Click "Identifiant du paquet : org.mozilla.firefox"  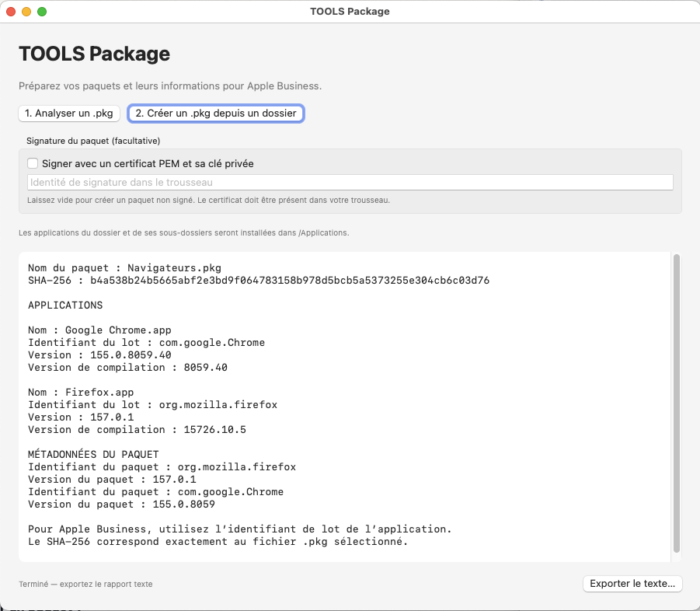click(162, 466)
